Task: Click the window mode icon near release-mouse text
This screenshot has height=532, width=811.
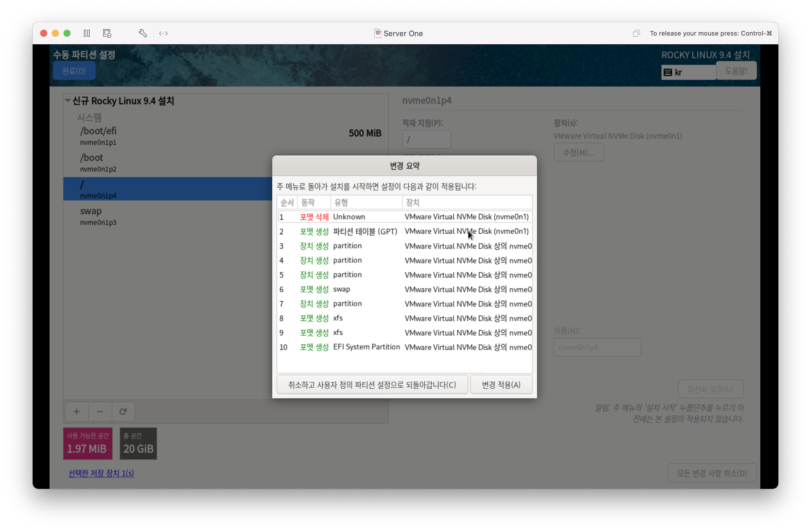Action: tap(636, 34)
